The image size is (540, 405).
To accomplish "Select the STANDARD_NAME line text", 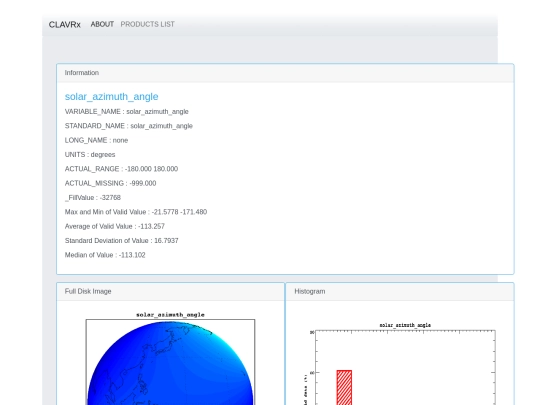I will coord(128,126).
